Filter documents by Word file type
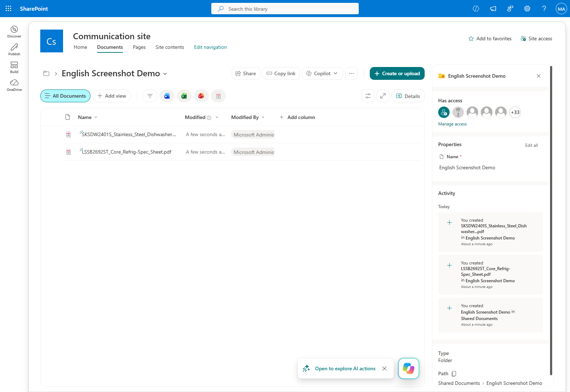Screen dimensions: 570x392 [x=167, y=96]
